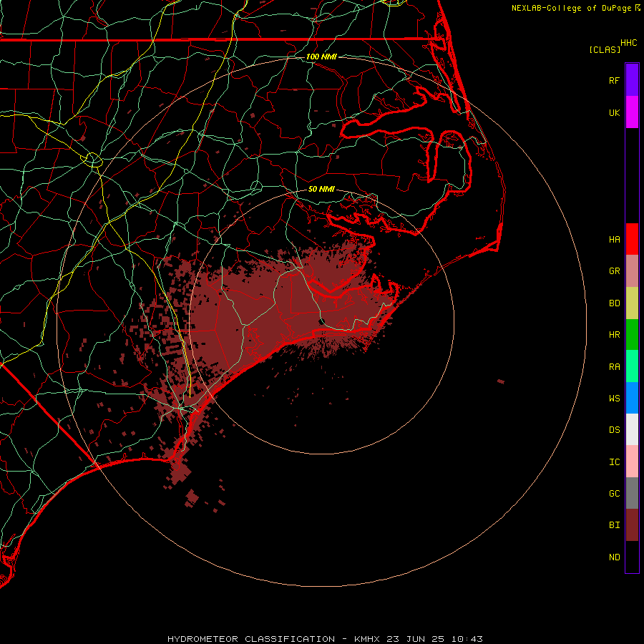Click the HA legend label
Image resolution: width=644 pixels, height=644 pixels.
pos(614,239)
